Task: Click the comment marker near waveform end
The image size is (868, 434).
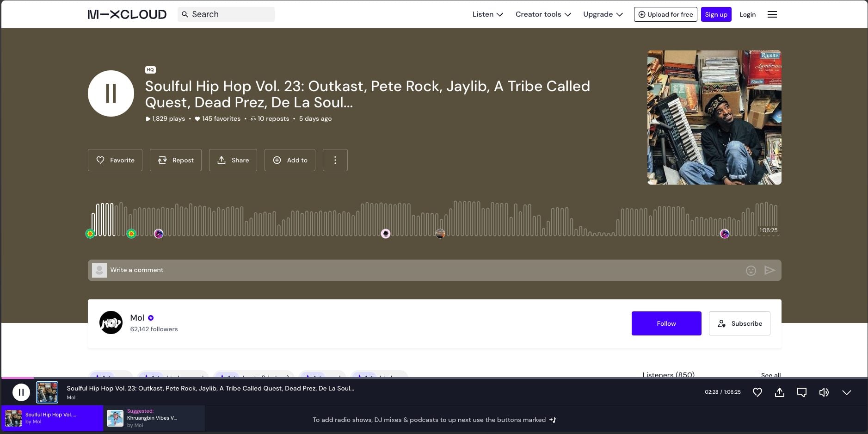Action: point(725,234)
